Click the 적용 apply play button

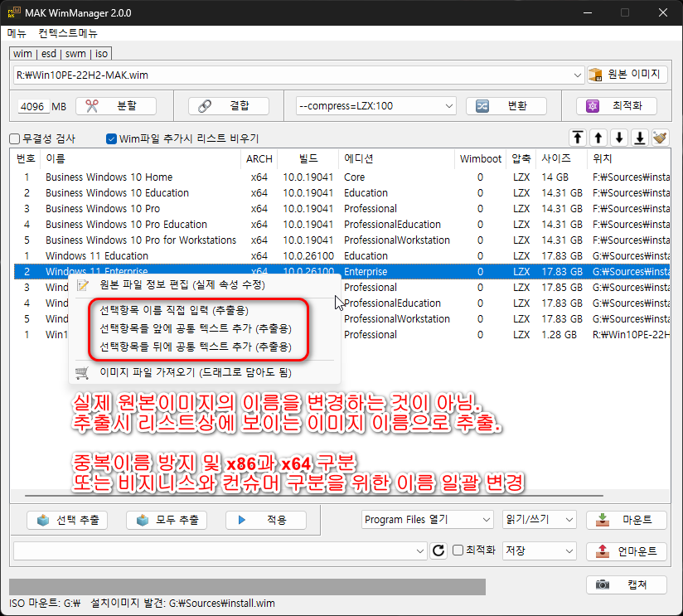266,520
